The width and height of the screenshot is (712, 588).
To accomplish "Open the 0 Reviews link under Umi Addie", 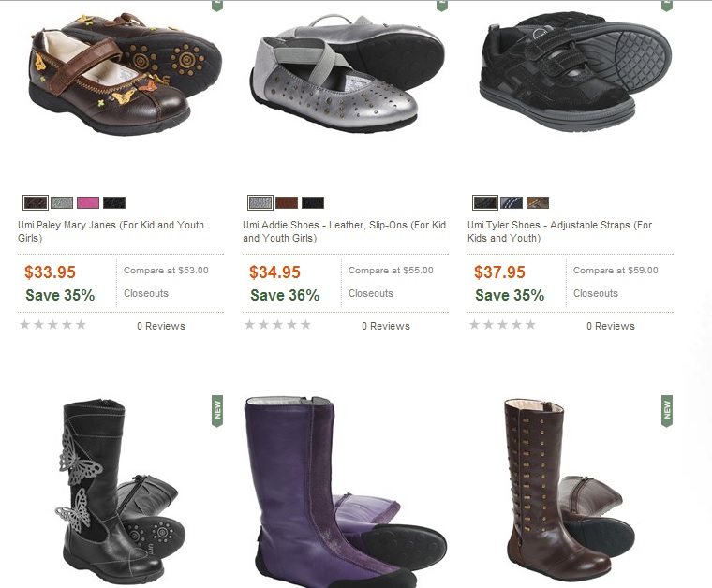I will [x=386, y=326].
